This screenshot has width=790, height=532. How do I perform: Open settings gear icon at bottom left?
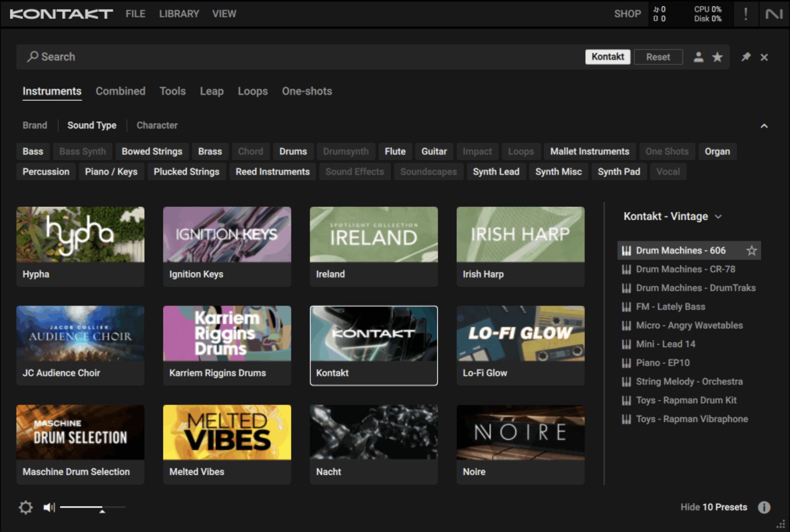tap(26, 507)
